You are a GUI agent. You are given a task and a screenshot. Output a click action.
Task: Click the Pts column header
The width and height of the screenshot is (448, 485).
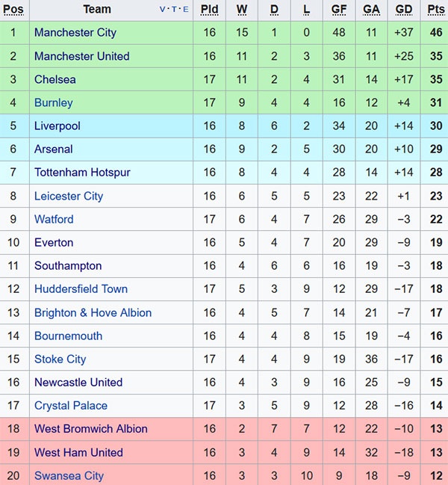(436, 10)
